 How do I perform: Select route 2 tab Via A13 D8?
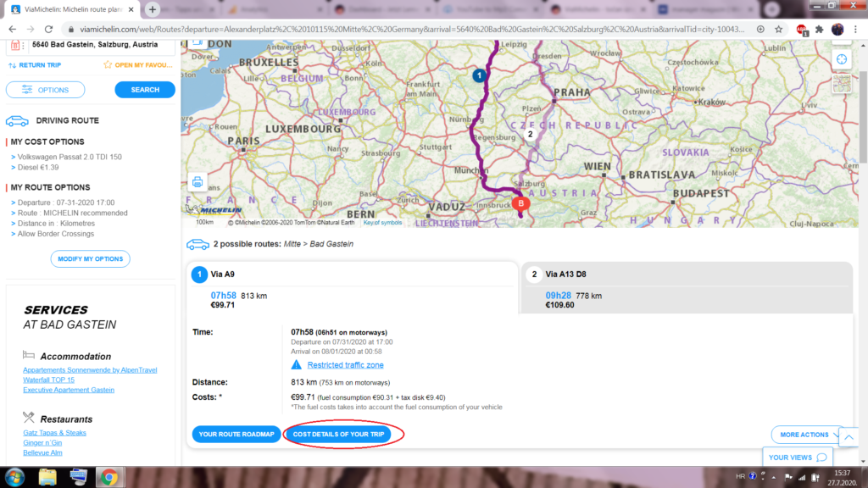point(687,274)
